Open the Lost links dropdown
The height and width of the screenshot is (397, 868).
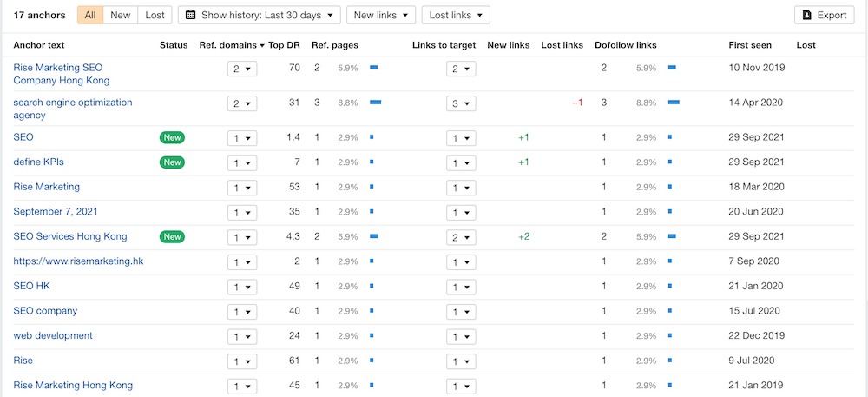(x=456, y=15)
